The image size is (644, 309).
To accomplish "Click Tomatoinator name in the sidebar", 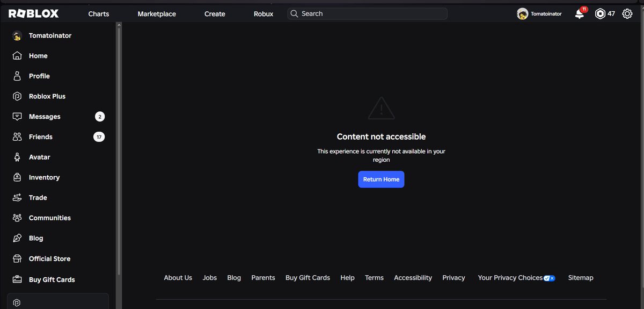I will point(50,35).
